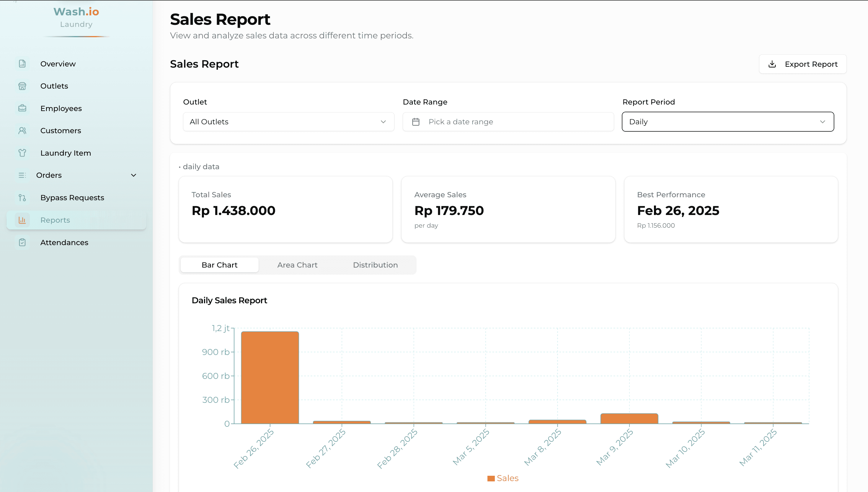Click the Outlets store icon
868x492 pixels.
[x=22, y=86]
